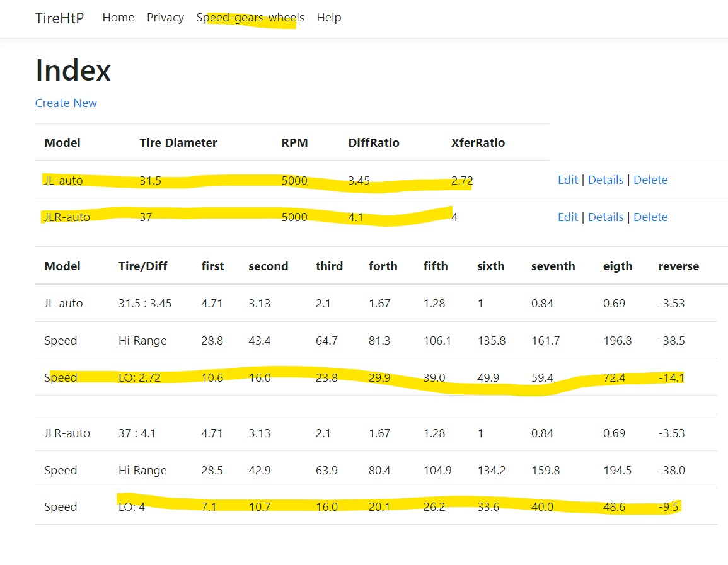Select the -14.1 reverse speed

pos(671,377)
